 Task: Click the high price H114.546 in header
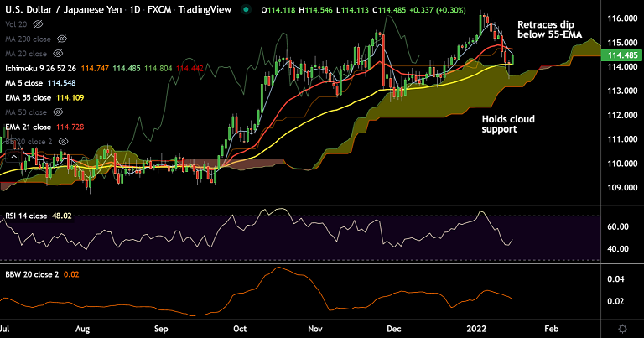pos(315,10)
